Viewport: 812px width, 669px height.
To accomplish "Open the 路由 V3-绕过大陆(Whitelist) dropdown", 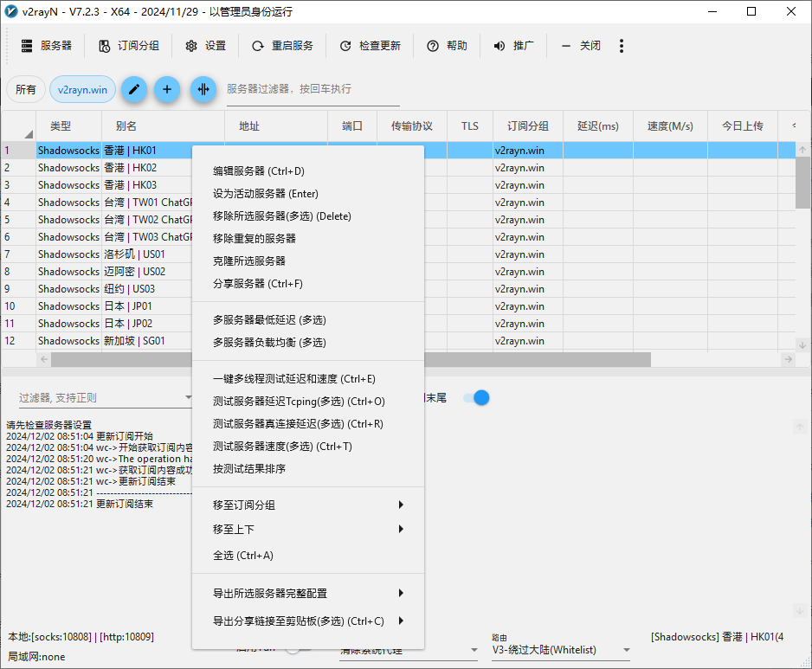I will tap(561, 650).
